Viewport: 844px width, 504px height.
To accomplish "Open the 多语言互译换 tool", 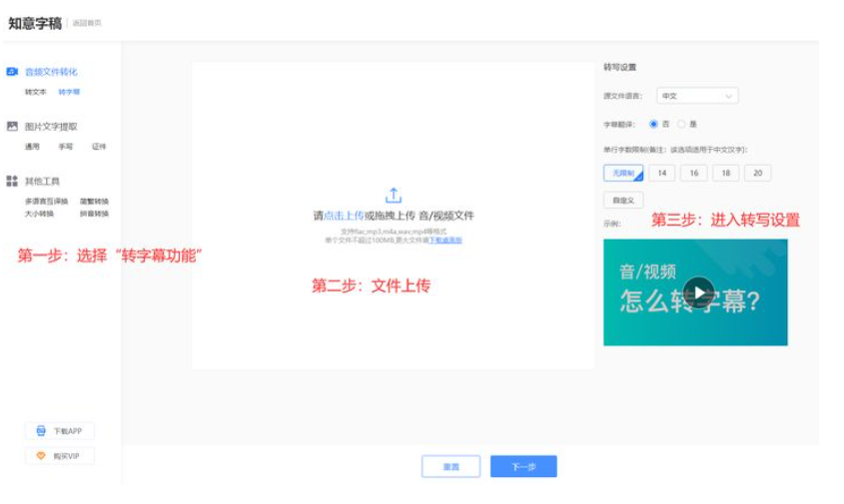I will (46, 202).
